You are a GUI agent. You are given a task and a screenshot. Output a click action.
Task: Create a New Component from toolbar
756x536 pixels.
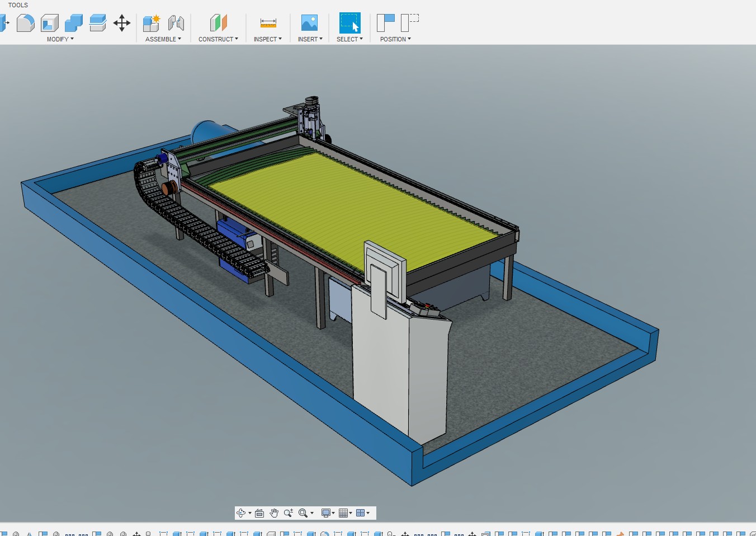pos(152,23)
